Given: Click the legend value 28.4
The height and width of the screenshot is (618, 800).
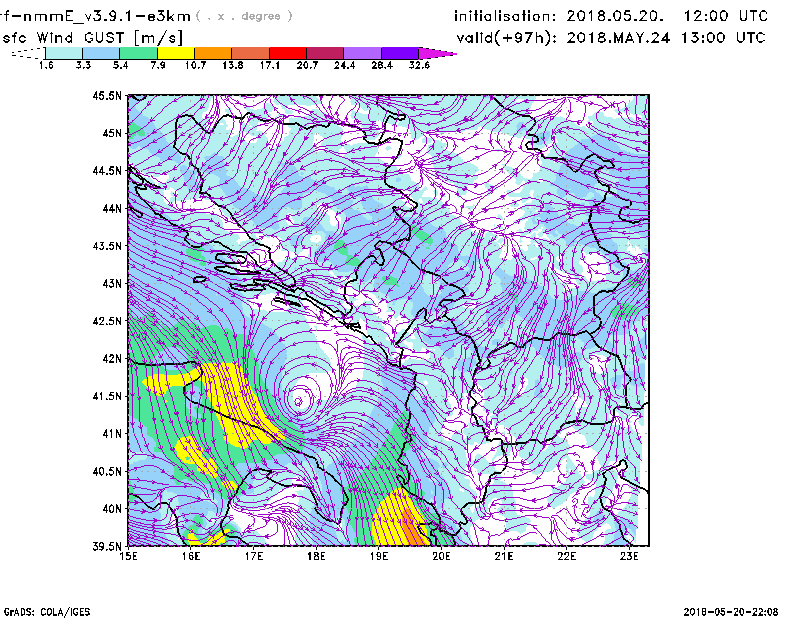Looking at the screenshot, I should click(382, 65).
